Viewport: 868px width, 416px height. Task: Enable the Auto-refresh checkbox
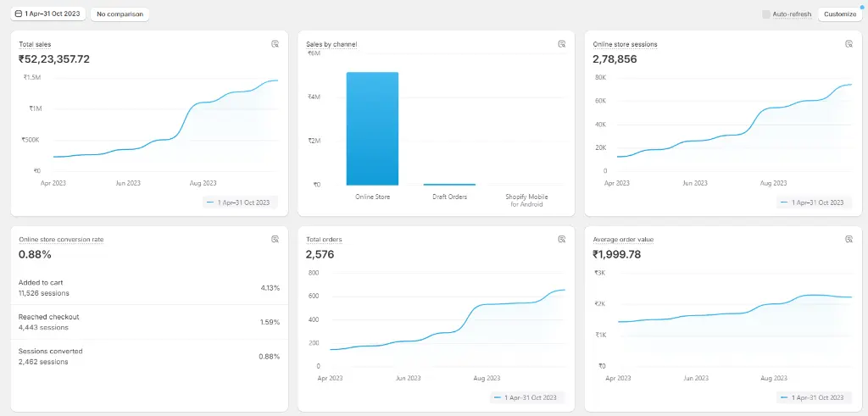point(766,14)
